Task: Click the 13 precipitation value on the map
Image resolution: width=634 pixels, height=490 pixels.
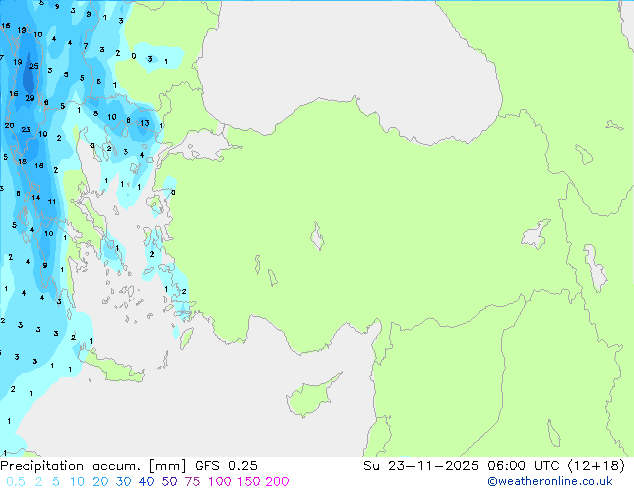Action: [x=145, y=123]
